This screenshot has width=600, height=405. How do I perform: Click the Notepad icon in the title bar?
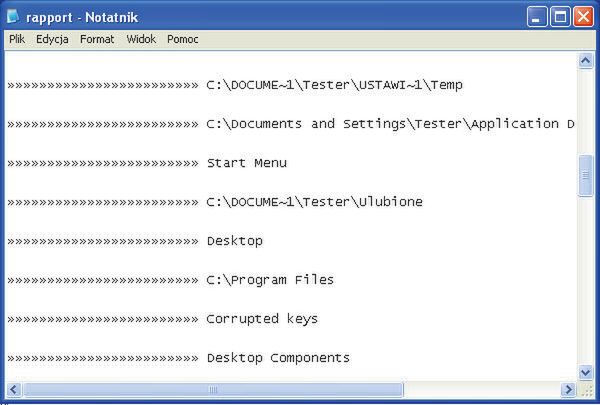(13, 15)
